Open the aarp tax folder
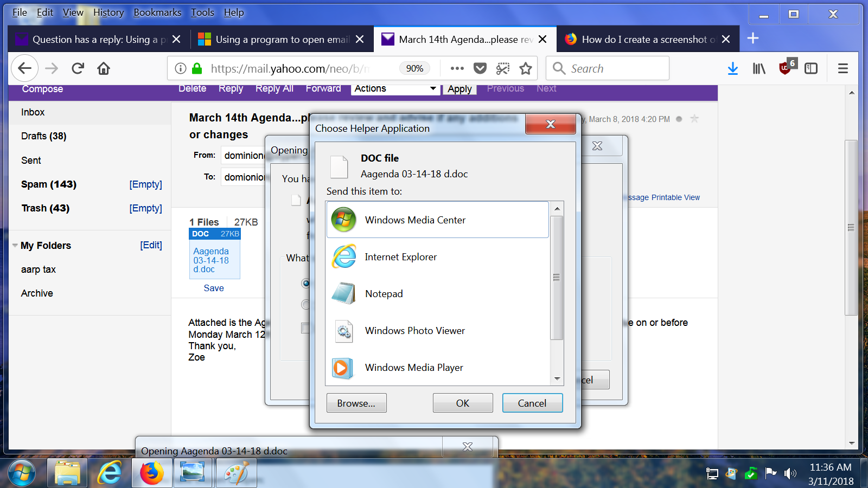868x488 pixels. pyautogui.click(x=39, y=269)
